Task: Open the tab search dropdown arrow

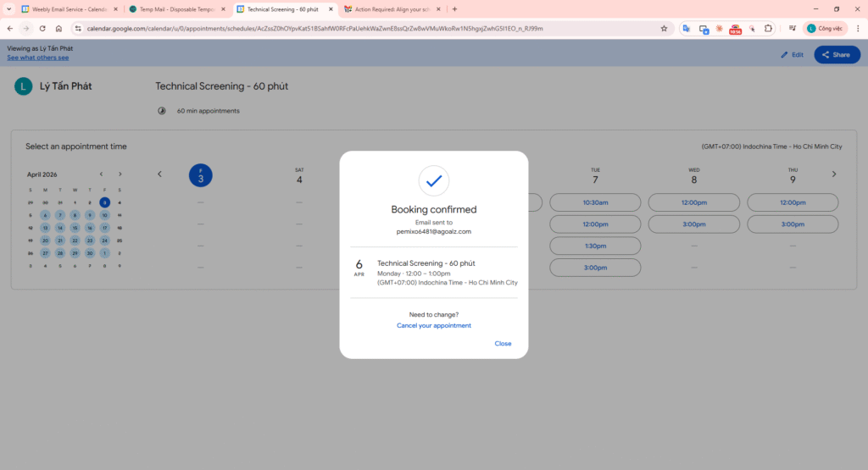Action: (x=8, y=8)
